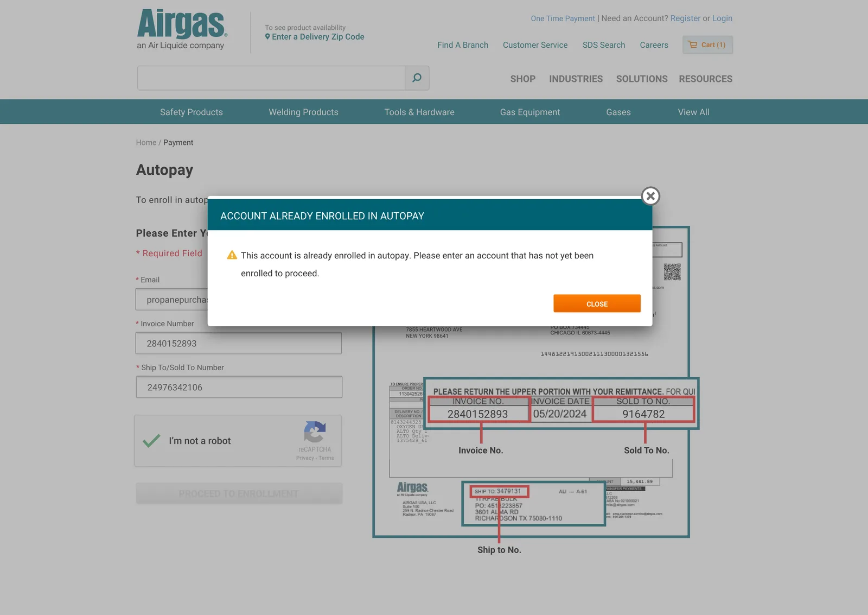Click PROCEED TO ENROLLMENT button

(x=239, y=493)
